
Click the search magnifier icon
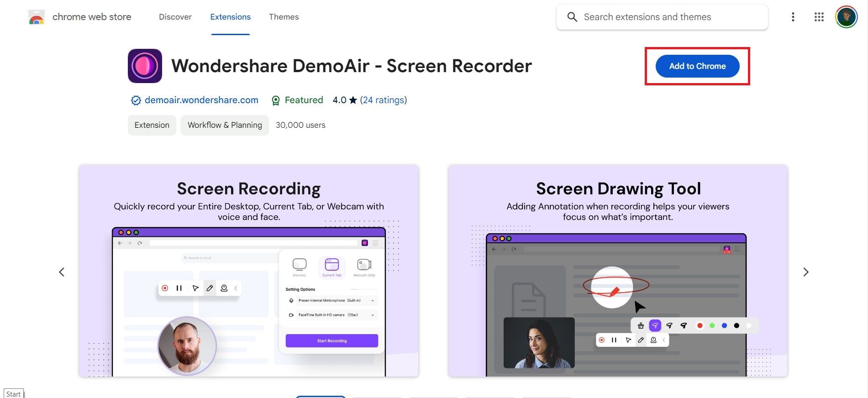tap(572, 17)
